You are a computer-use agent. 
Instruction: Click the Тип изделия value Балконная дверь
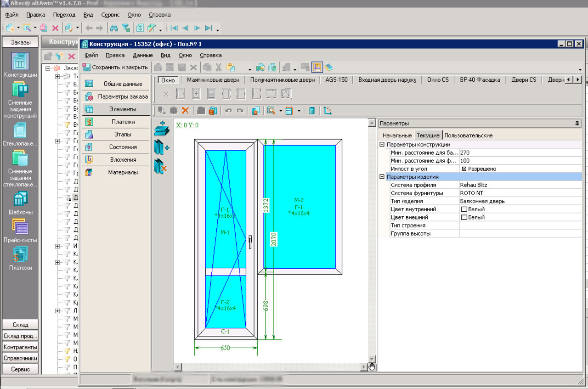point(482,201)
